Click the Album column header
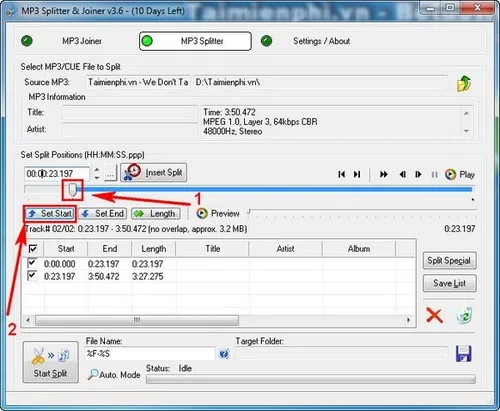Screen dimensions: 500x411 (359, 249)
